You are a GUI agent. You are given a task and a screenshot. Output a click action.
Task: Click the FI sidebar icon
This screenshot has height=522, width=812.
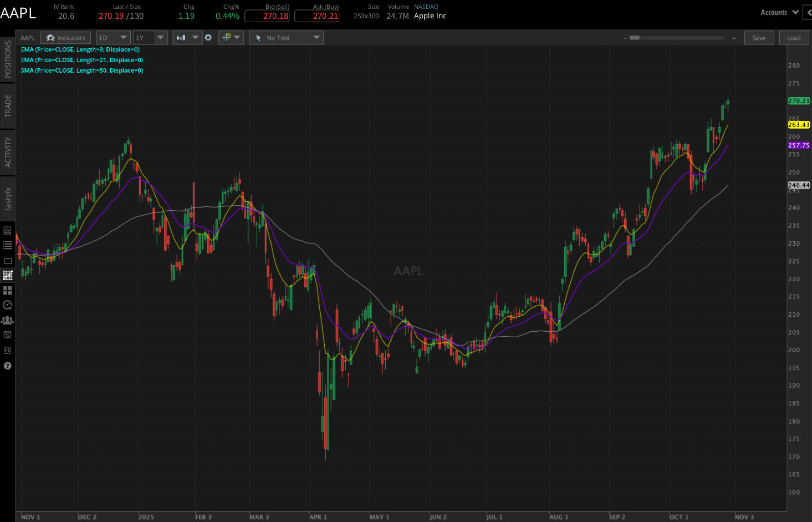8,350
